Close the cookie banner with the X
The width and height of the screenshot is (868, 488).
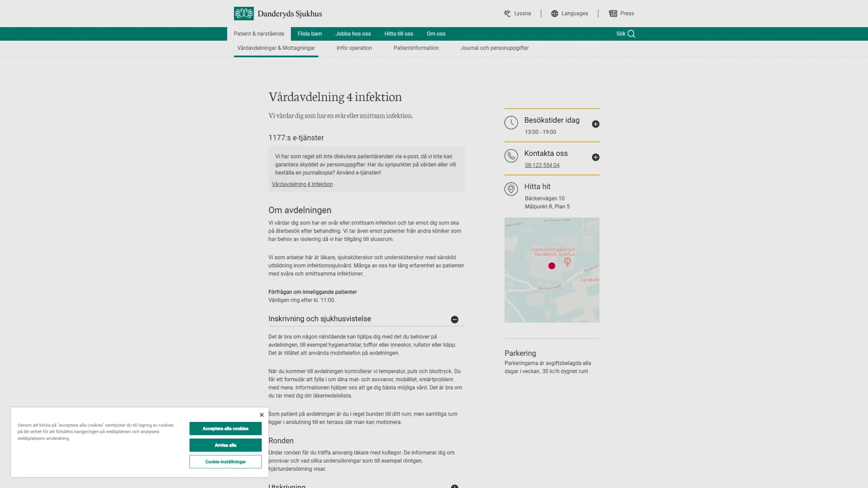coord(262,415)
